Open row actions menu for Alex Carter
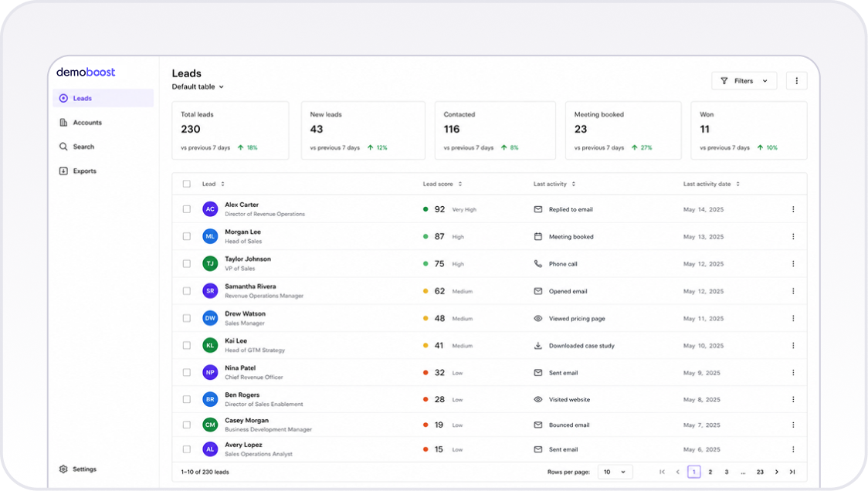This screenshot has width=868, height=491. pyautogui.click(x=793, y=209)
